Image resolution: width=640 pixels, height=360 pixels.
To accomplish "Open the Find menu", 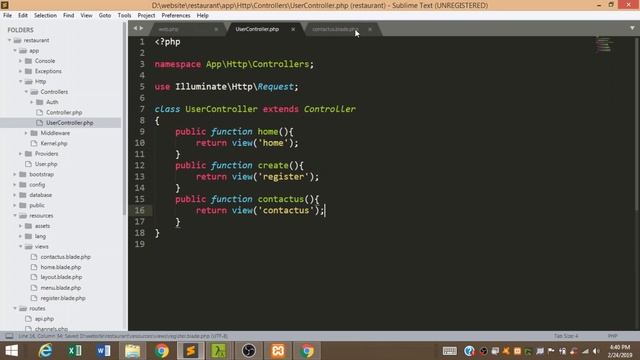I will coord(69,16).
